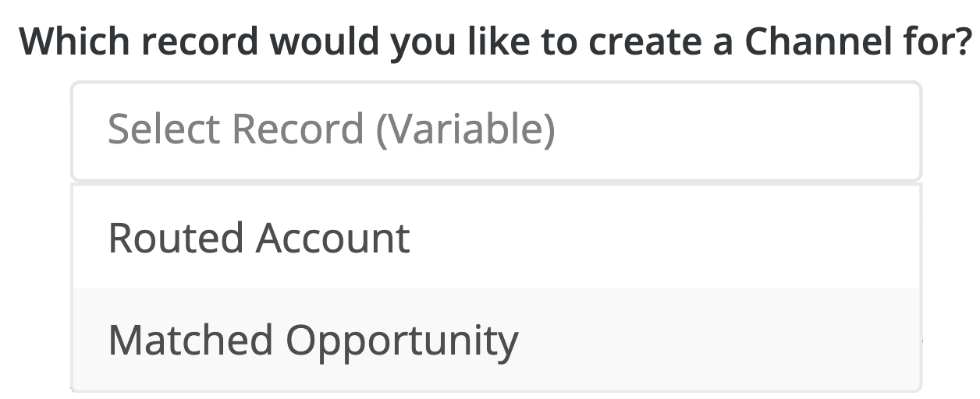Screen dimensions: 980x399
Task: Click the word 'Opportunity' in the list
Action: (x=401, y=341)
